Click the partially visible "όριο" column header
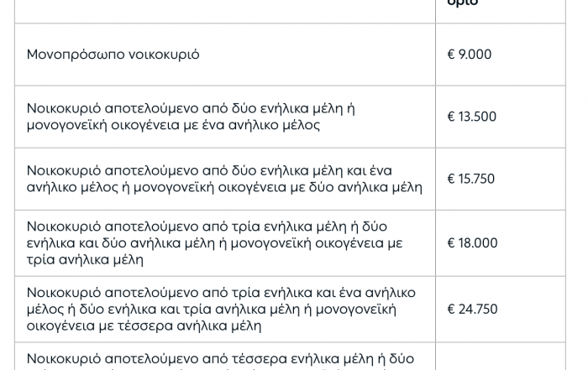 coord(463,4)
